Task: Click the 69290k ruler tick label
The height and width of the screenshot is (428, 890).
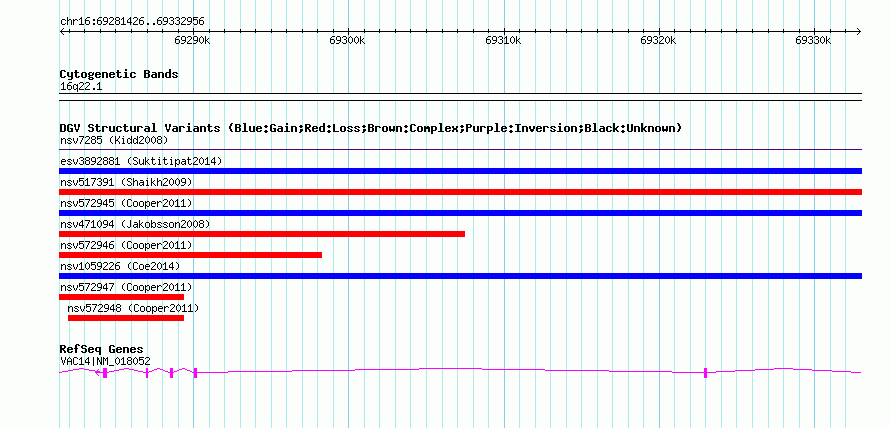Action: (192, 40)
